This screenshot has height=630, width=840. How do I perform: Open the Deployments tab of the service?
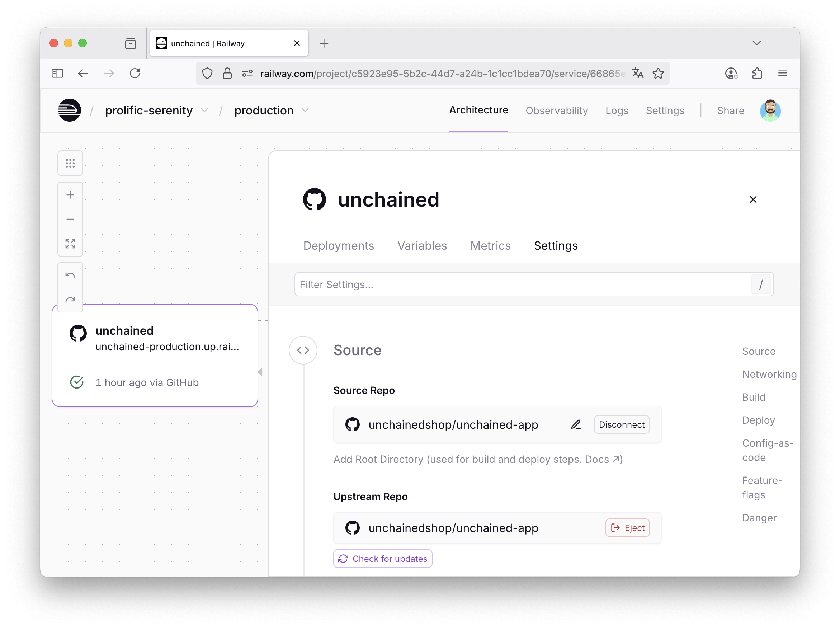tap(338, 246)
